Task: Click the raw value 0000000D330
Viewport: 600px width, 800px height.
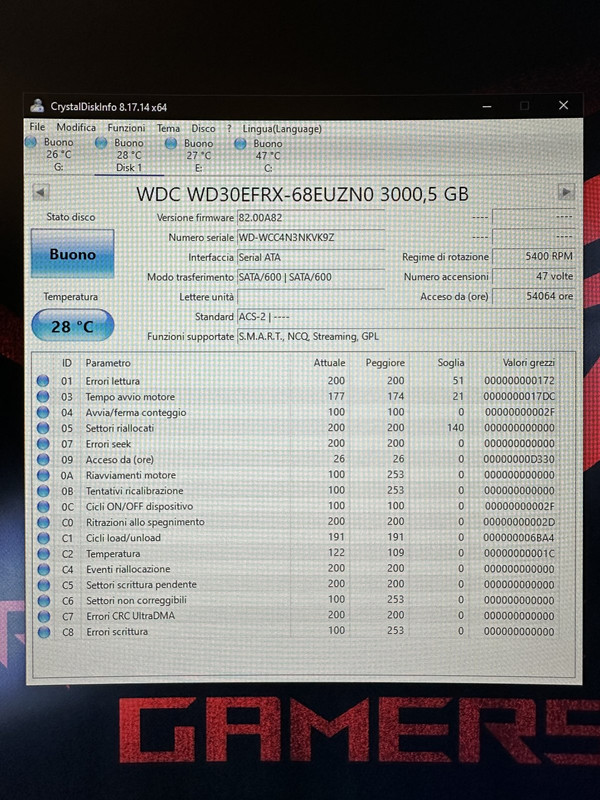Action: (x=519, y=459)
